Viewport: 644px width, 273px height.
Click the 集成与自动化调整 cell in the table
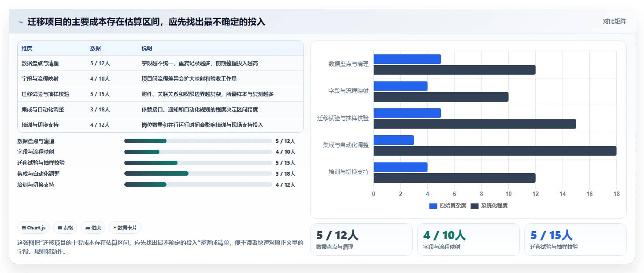43,110
